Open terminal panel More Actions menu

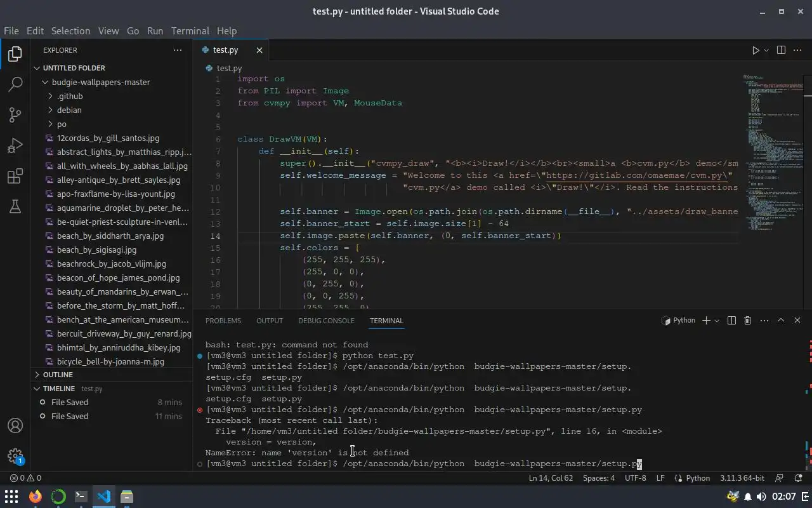point(764,321)
